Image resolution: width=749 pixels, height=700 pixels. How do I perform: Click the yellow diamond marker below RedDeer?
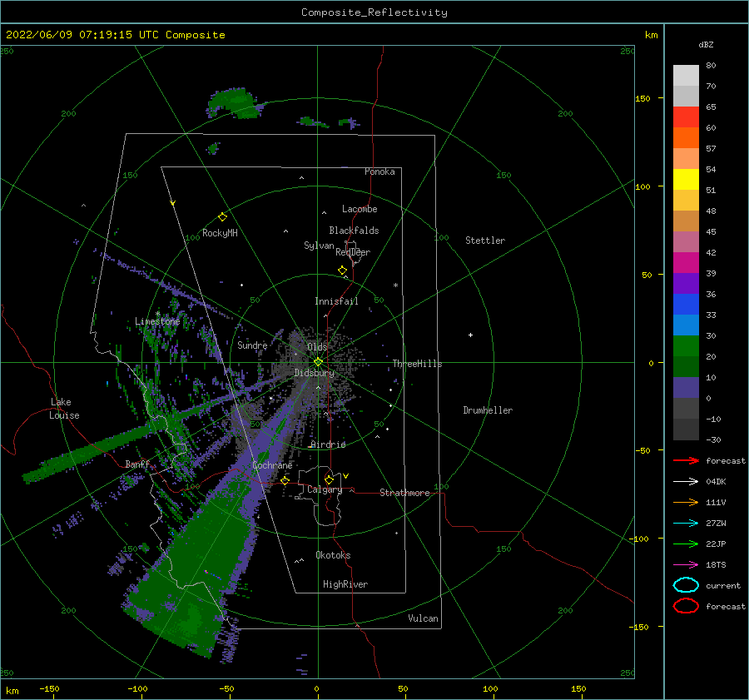click(342, 271)
